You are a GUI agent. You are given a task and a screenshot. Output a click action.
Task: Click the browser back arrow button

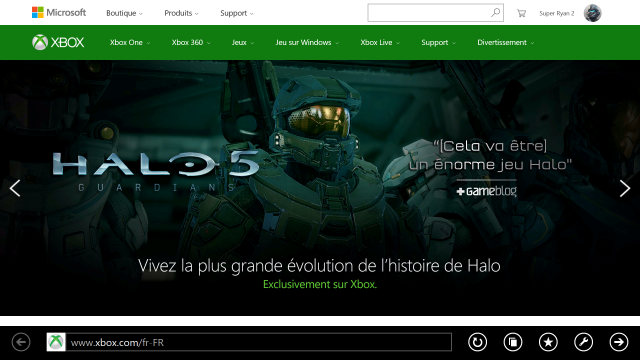coord(21,342)
